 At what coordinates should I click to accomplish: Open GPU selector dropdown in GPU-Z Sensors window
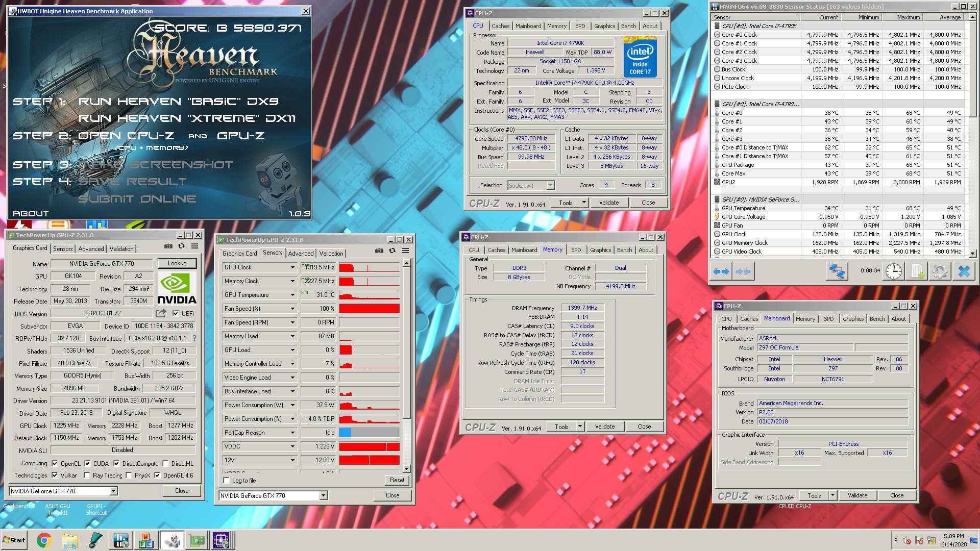(323, 495)
